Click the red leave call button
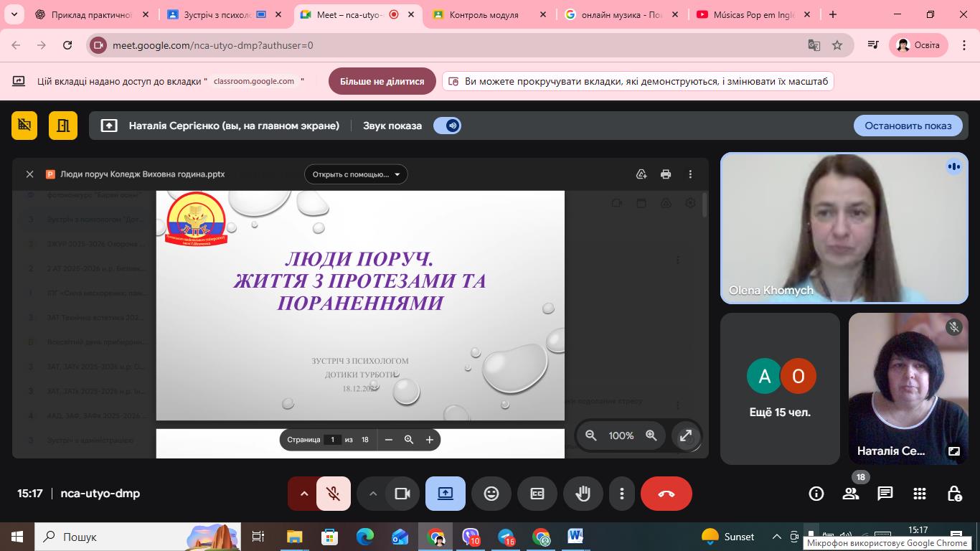Screen dimensions: 980x551 [666, 494]
